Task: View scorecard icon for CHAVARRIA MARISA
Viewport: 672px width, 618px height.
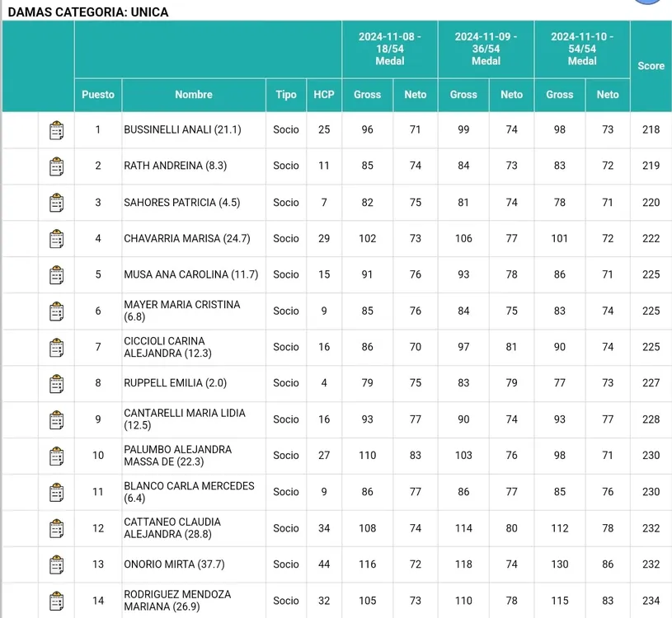Action: [56, 239]
